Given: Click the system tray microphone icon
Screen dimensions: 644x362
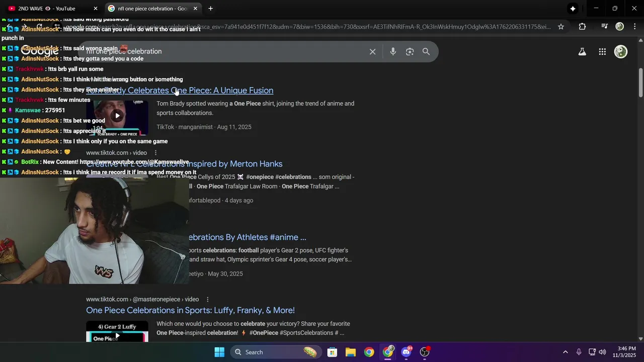Looking at the screenshot, I should point(579,352).
